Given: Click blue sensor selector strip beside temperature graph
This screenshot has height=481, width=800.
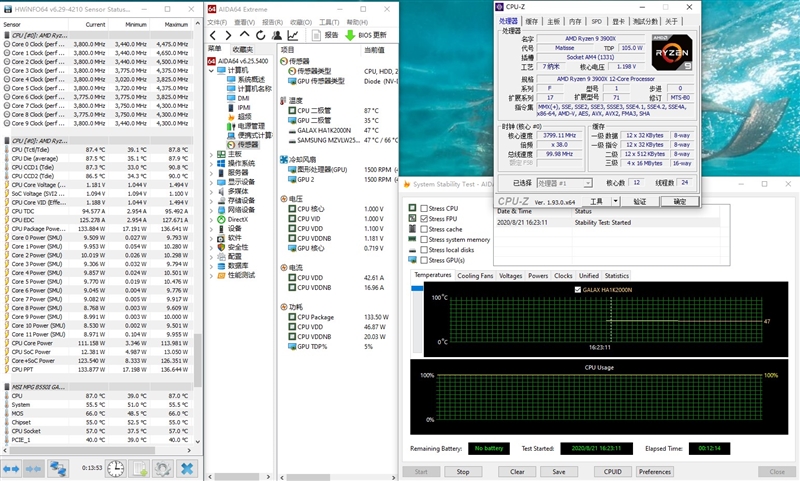Looking at the screenshot, I should click(417, 289).
